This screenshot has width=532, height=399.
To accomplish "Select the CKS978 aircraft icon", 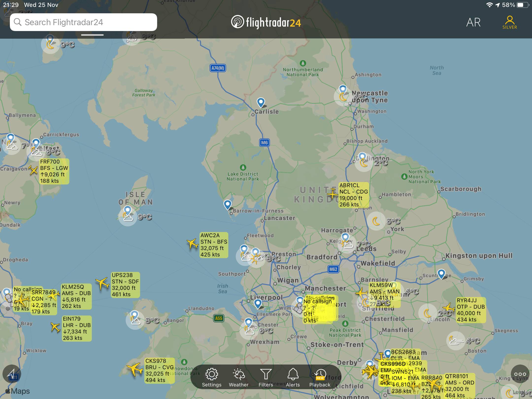I will point(134,369).
